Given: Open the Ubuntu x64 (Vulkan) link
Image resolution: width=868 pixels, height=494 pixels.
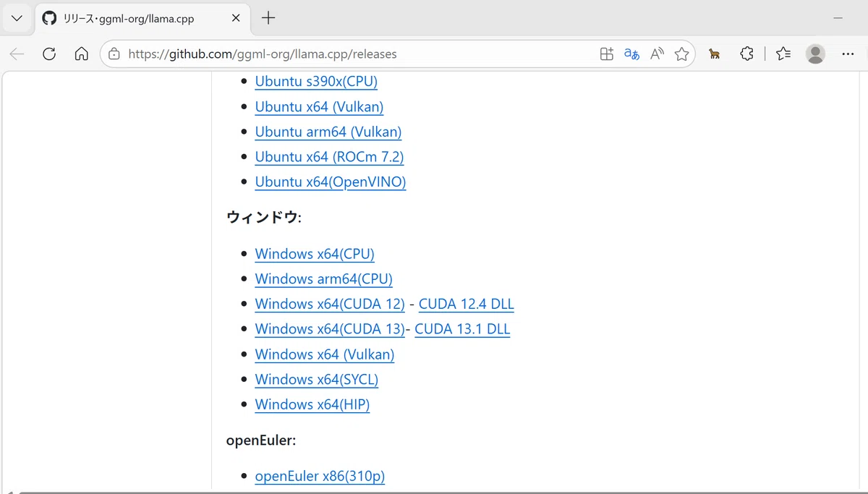Looking at the screenshot, I should tap(319, 107).
